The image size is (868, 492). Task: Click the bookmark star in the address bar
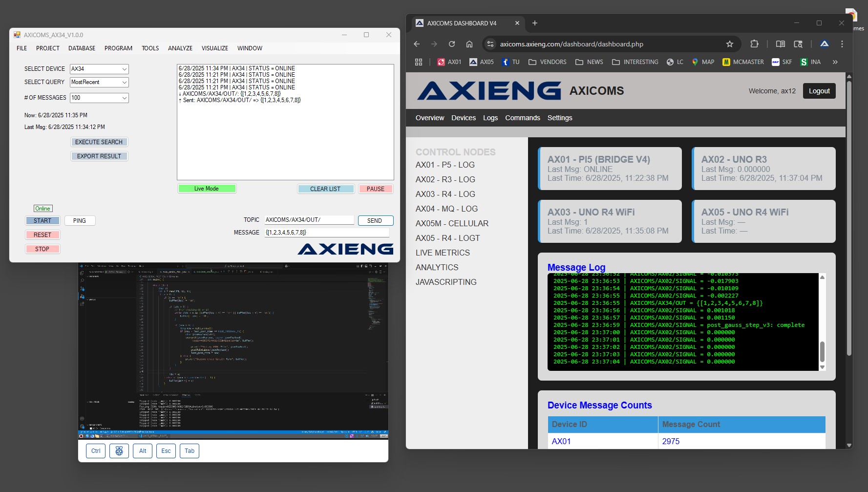[x=729, y=44]
